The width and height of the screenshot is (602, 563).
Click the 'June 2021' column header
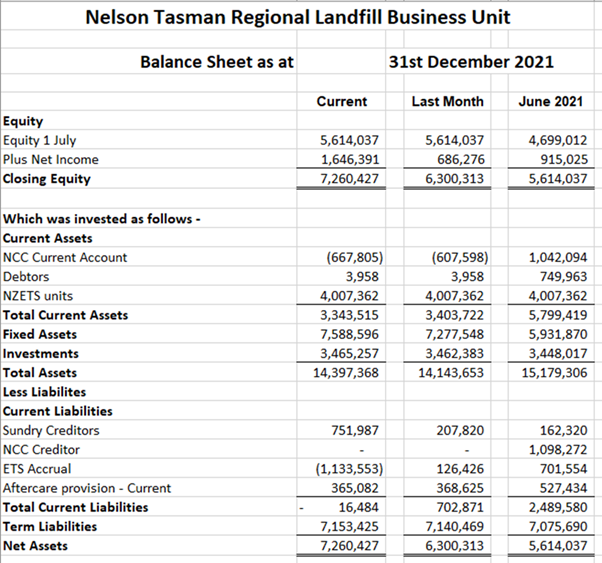click(x=551, y=101)
